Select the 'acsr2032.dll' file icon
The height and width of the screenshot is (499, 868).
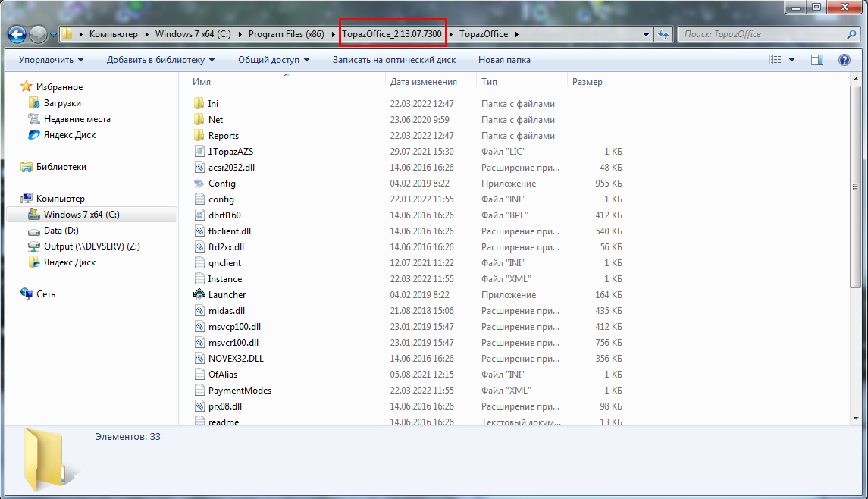click(199, 168)
